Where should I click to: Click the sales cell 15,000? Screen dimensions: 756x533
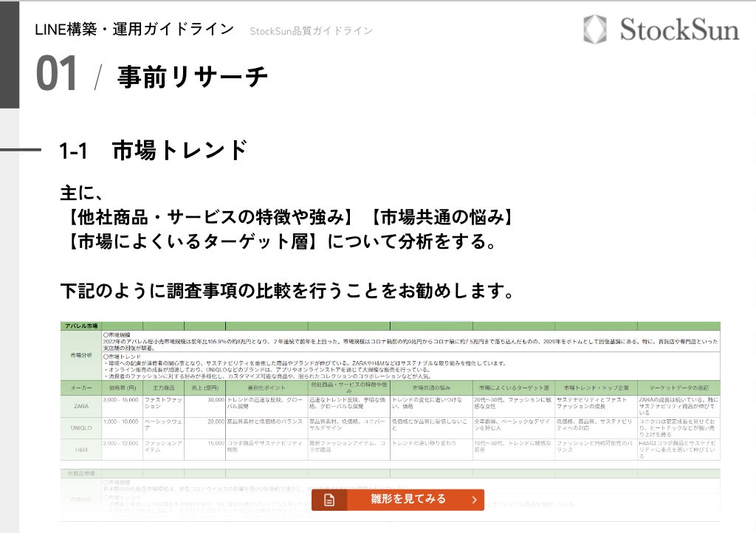205,450
